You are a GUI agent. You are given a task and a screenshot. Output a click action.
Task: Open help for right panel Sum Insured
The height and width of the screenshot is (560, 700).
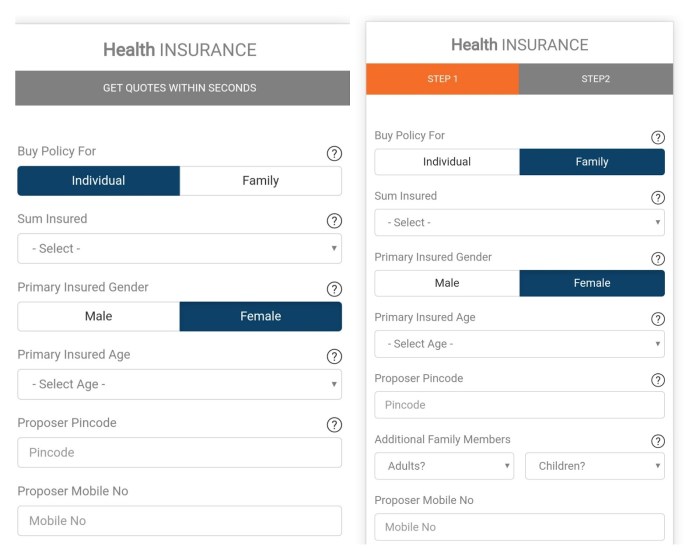658,198
